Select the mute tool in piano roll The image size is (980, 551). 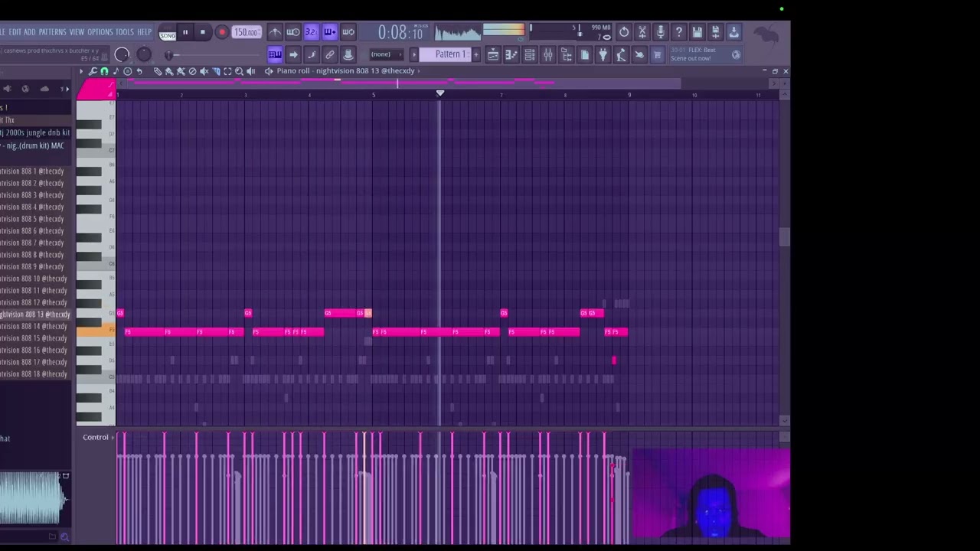204,71
